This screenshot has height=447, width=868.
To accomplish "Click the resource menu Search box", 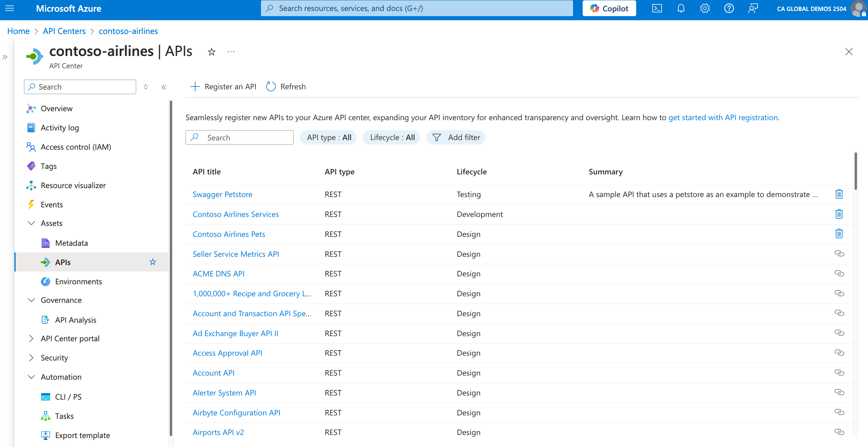I will [x=80, y=87].
